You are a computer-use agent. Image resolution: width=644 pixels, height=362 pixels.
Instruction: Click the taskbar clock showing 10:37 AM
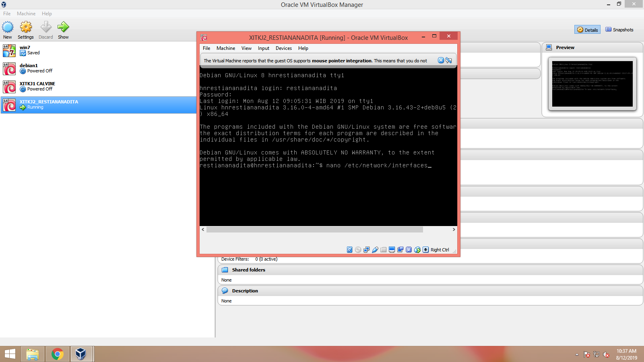pos(627,354)
